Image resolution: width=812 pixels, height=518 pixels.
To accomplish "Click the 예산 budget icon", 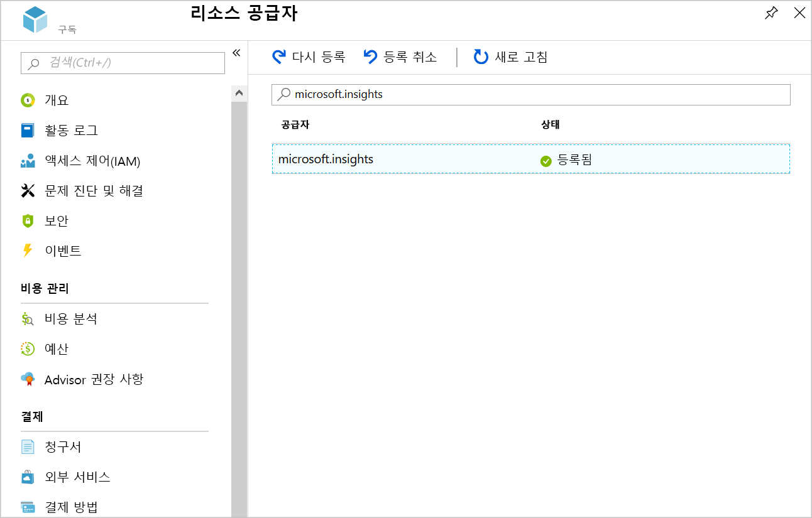I will click(28, 349).
